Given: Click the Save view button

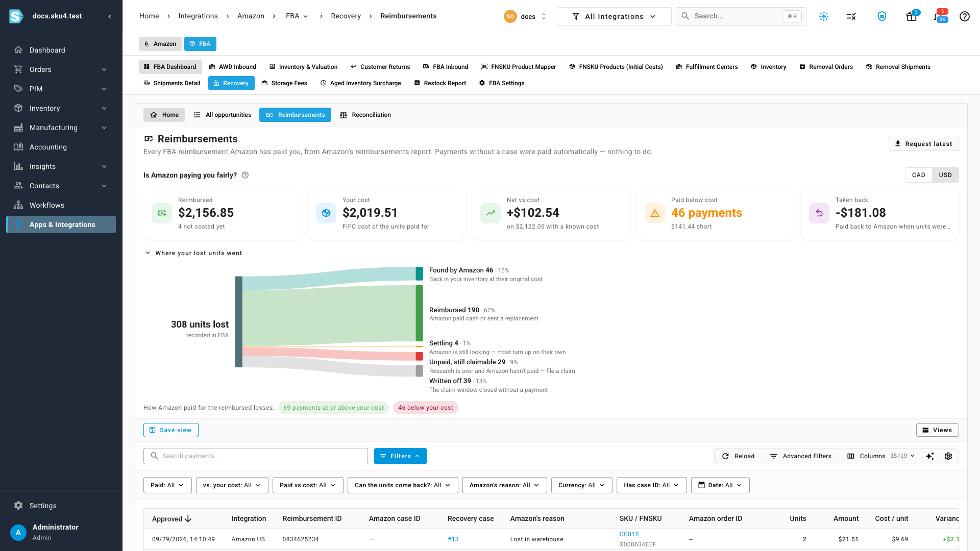Looking at the screenshot, I should pos(171,430).
